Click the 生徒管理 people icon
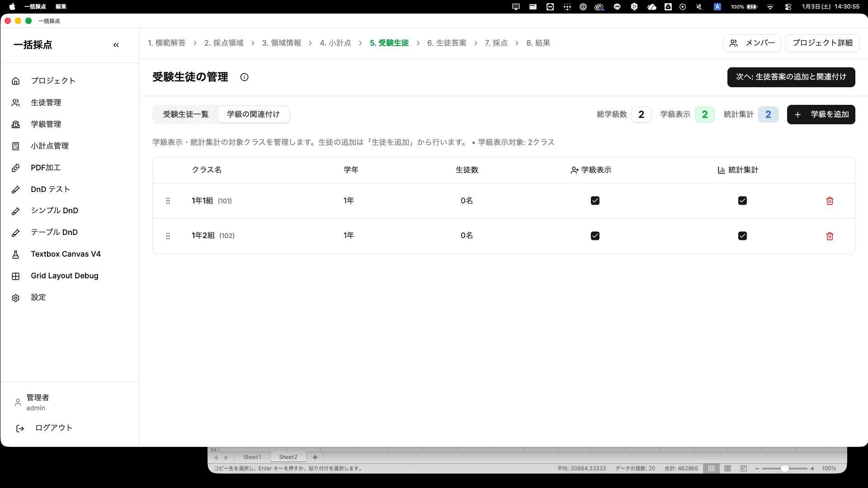Screen dimensions: 868x488 coord(16,103)
